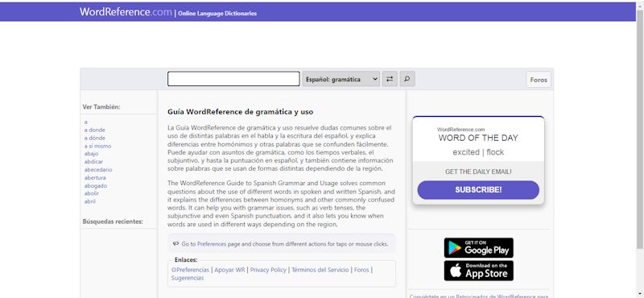The width and height of the screenshot is (644, 298).
Task: Click the 'GET THE DAILY EMAIL!' text
Action: (x=478, y=172)
